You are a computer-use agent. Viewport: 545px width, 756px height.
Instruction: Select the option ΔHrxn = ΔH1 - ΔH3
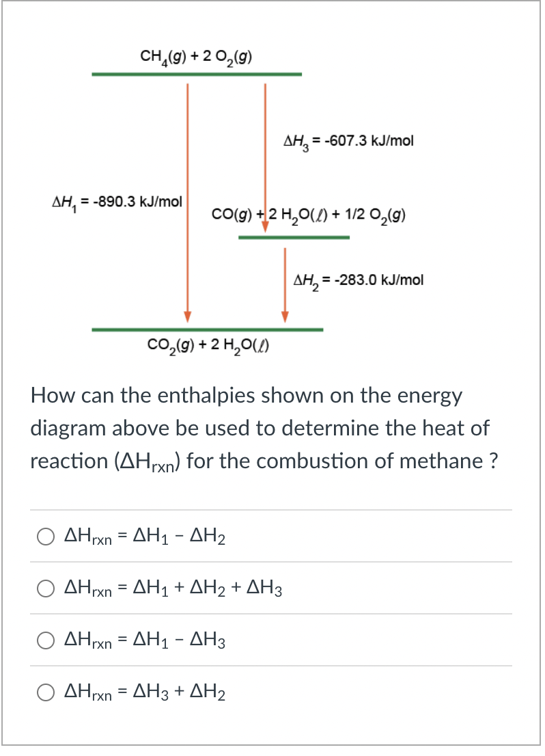tap(46, 641)
